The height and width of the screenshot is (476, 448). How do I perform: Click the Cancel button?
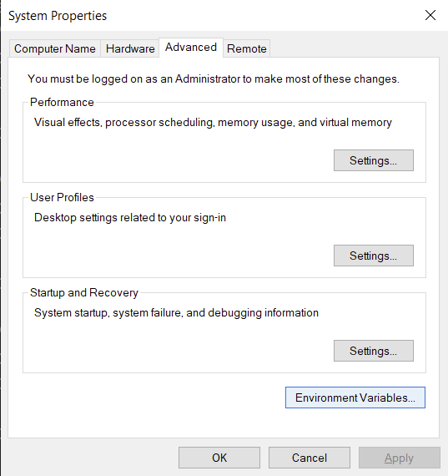(x=310, y=458)
